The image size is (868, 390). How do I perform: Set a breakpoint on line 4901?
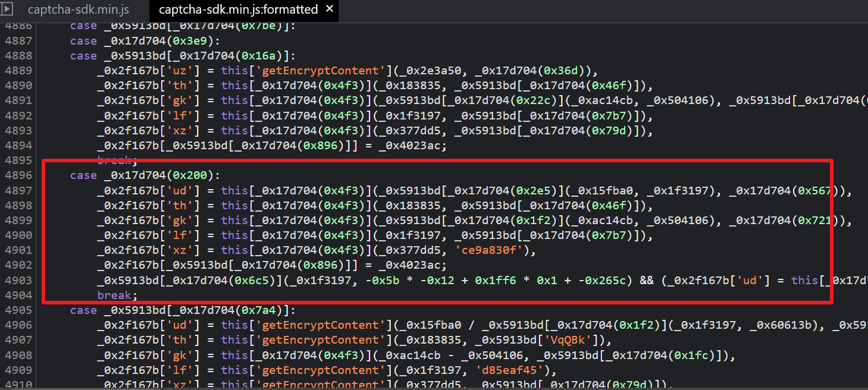click(17, 250)
